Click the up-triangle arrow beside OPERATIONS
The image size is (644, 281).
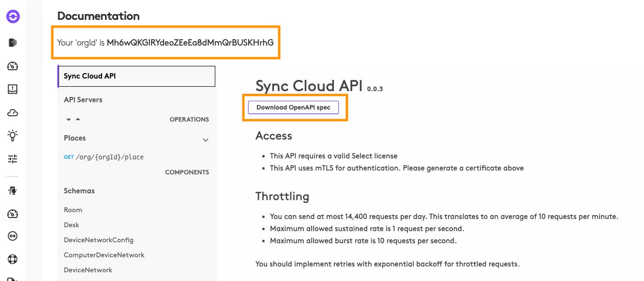[x=78, y=119]
